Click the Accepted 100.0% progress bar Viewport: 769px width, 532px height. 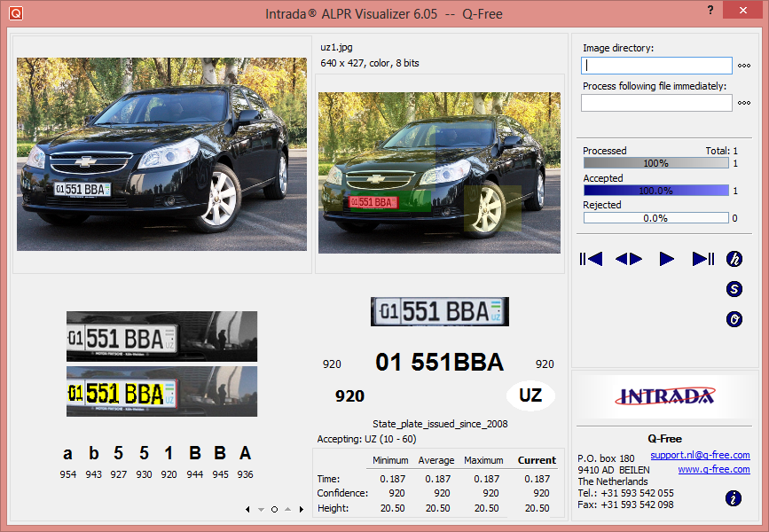point(656,191)
